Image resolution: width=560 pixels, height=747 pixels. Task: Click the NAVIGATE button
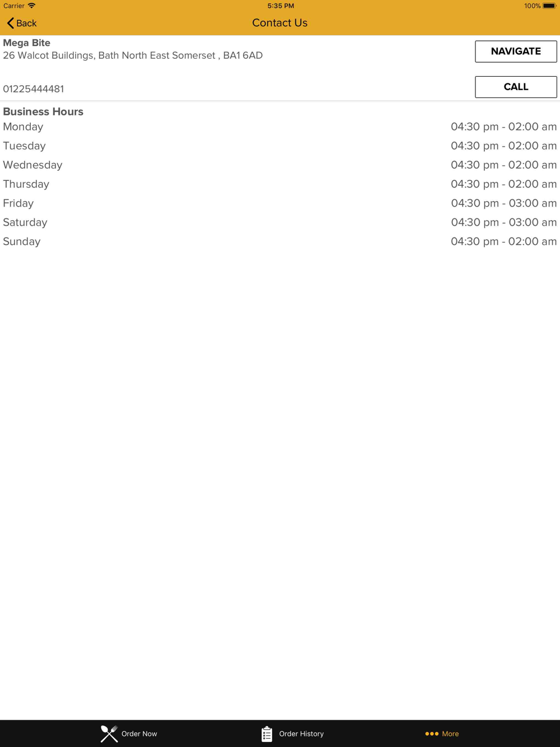click(516, 52)
